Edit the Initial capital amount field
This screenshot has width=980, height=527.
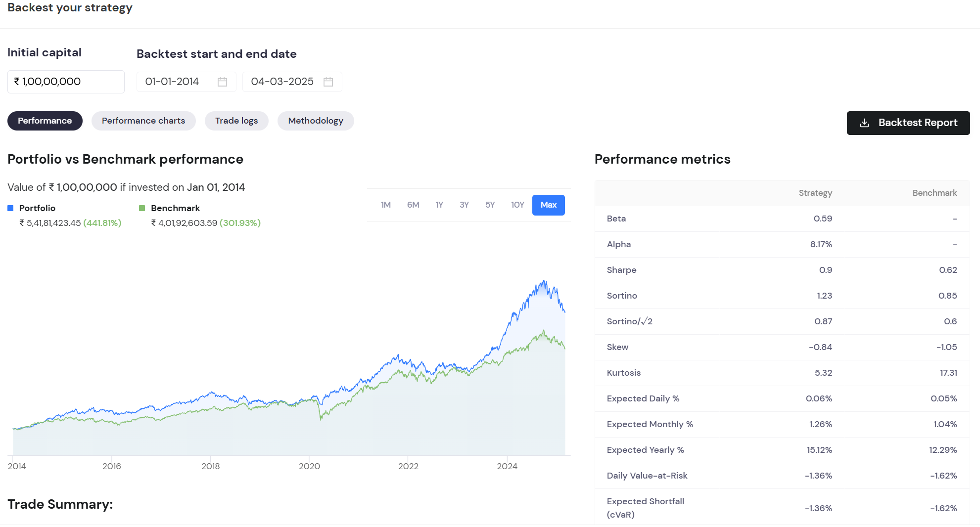[66, 82]
